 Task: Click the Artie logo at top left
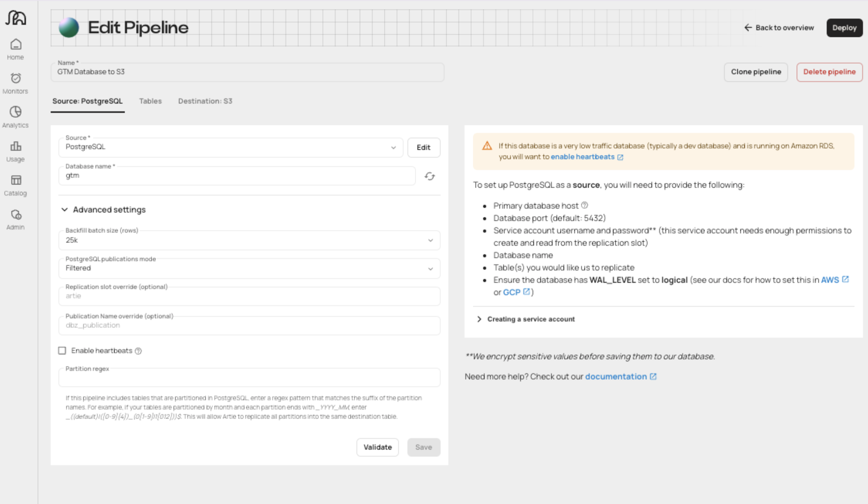tap(16, 18)
